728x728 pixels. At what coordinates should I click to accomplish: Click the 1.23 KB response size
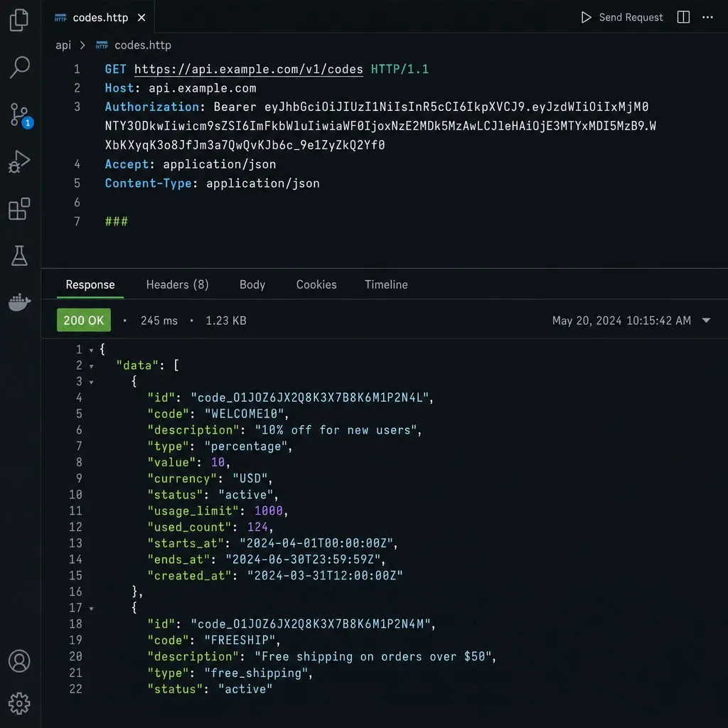pos(225,321)
